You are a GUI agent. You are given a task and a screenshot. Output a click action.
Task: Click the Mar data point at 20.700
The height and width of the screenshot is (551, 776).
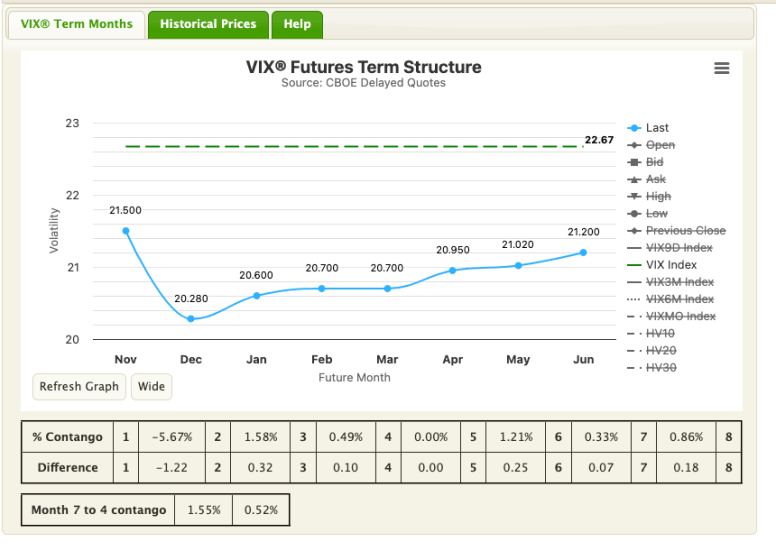[388, 289]
